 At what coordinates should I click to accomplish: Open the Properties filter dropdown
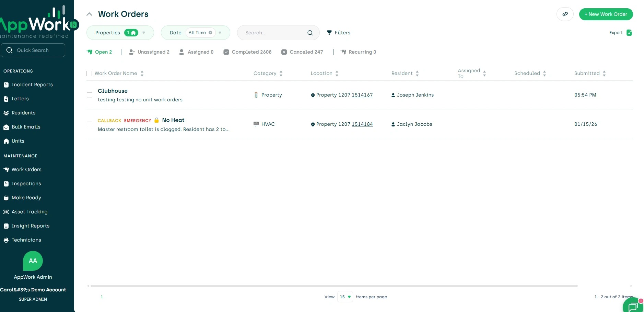[120, 33]
